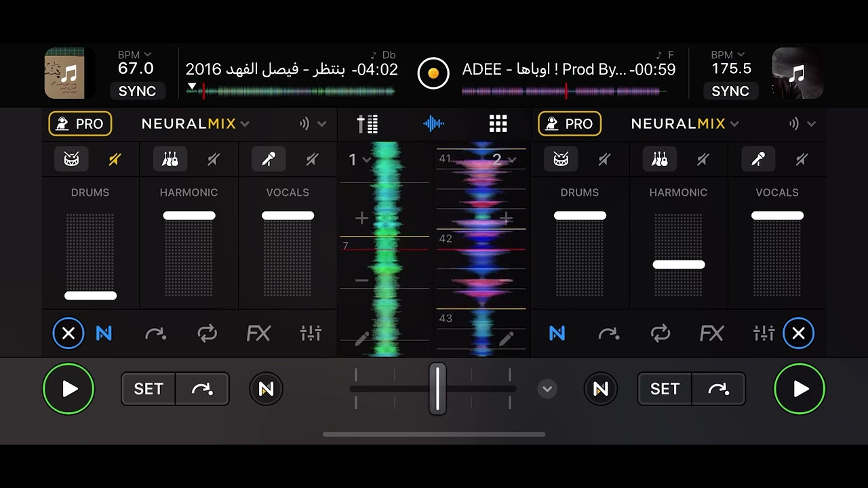Image resolution: width=868 pixels, height=488 pixels.
Task: Seek in left deck track overview waveform
Action: click(291, 91)
